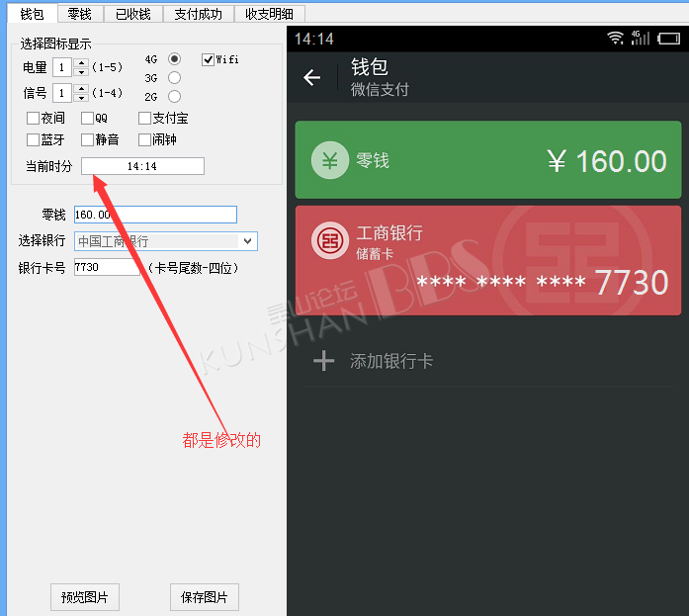
Task: Open the 选择银行 dropdown
Action: [166, 241]
